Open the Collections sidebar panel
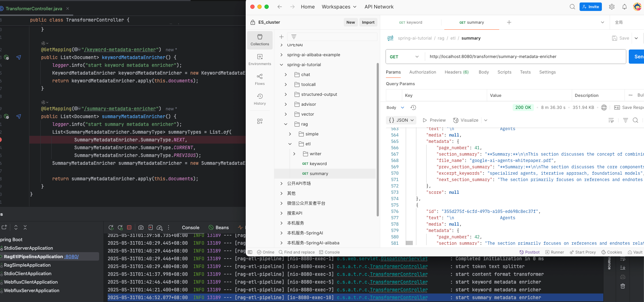Image resolution: width=644 pixels, height=302 pixels. pyautogui.click(x=260, y=40)
